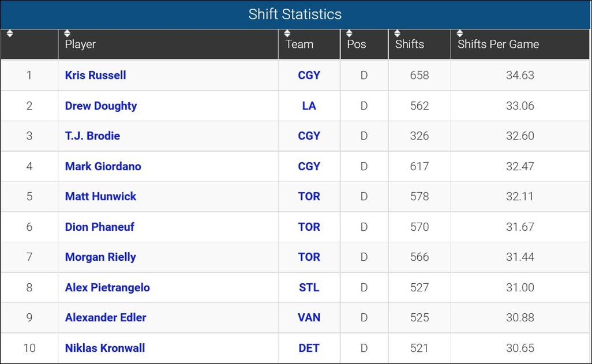Sort by the Shifts Per Game column header
The width and height of the screenshot is (592, 364).
(497, 44)
